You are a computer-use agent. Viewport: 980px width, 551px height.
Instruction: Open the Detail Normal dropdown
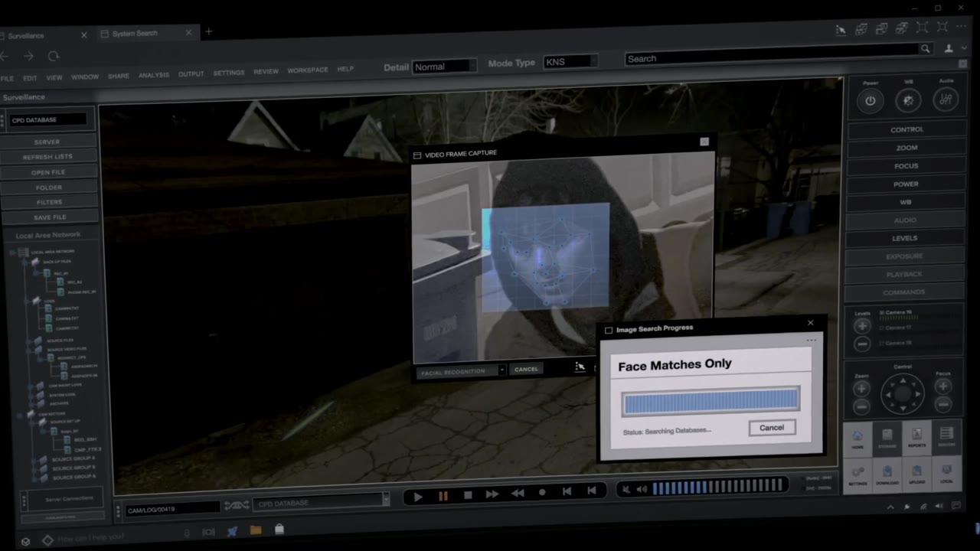click(x=444, y=67)
